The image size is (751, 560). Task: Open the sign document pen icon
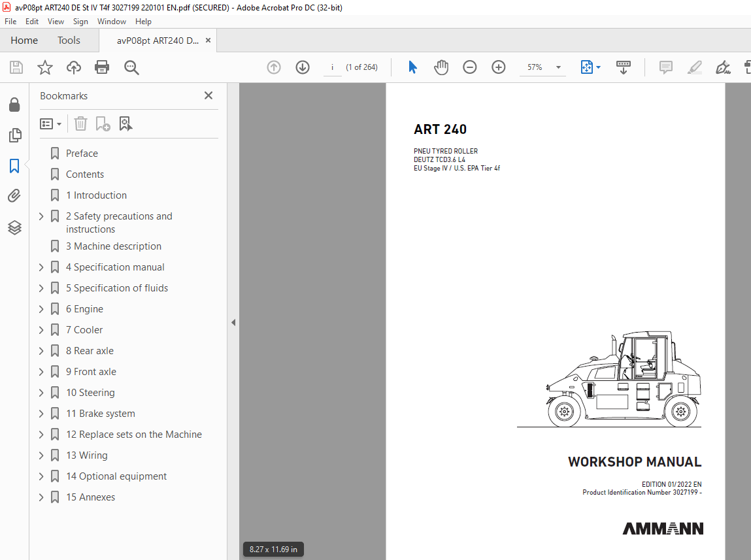pyautogui.click(x=723, y=67)
